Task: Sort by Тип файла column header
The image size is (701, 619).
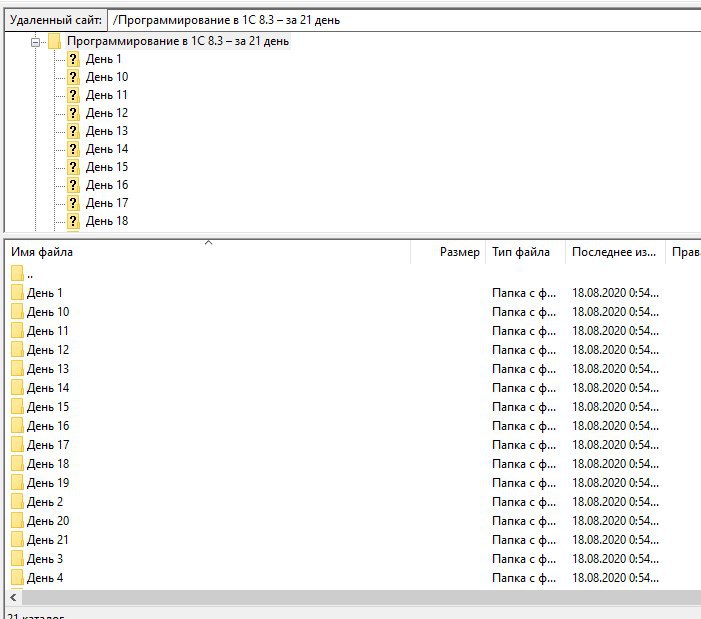Action: [525, 252]
